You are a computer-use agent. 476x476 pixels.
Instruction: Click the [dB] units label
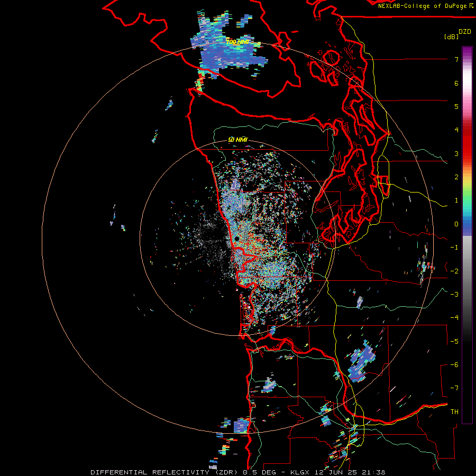point(451,37)
